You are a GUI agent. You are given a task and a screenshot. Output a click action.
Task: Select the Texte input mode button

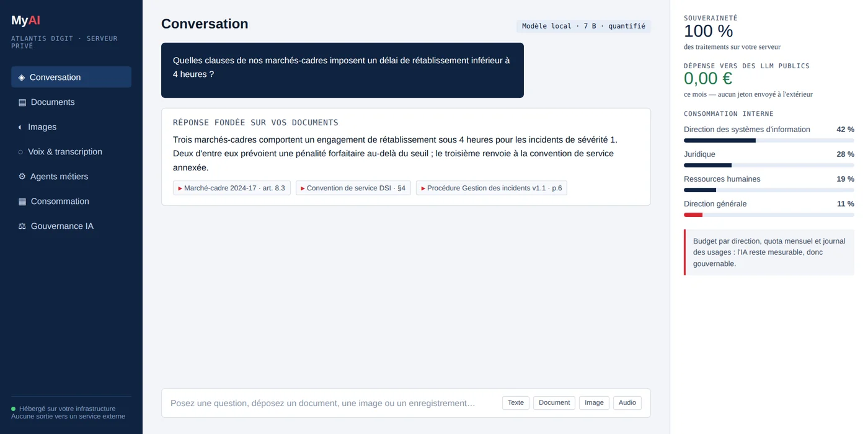click(x=516, y=403)
